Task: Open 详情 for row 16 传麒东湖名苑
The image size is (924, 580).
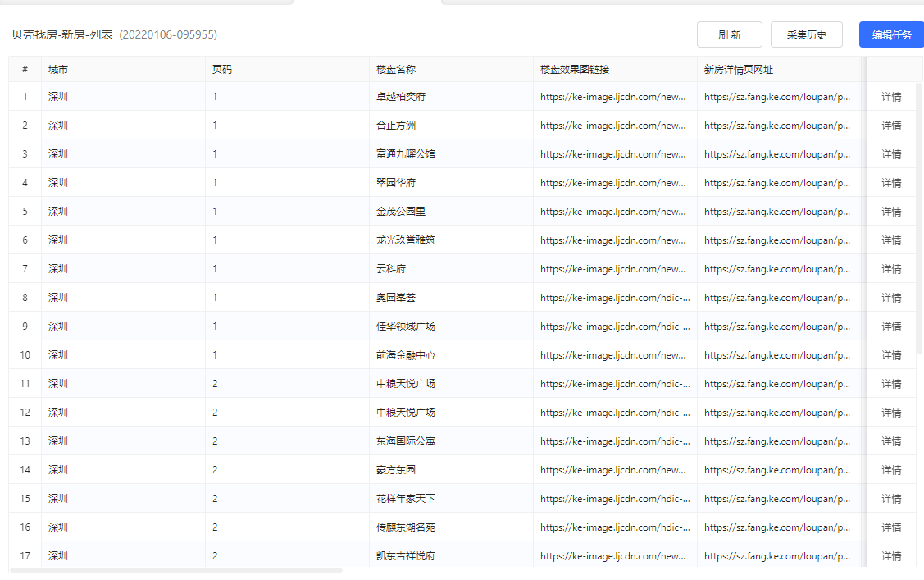Action: [891, 527]
